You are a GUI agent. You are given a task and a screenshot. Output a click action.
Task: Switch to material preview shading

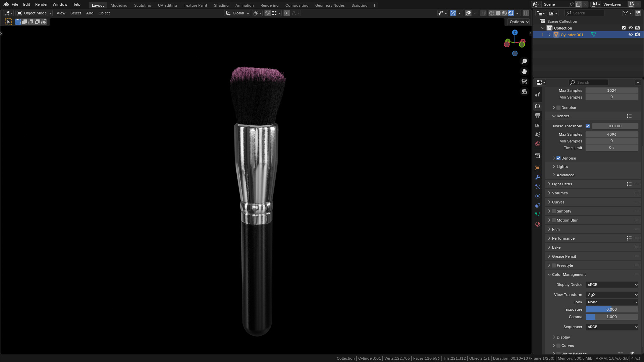(x=504, y=13)
